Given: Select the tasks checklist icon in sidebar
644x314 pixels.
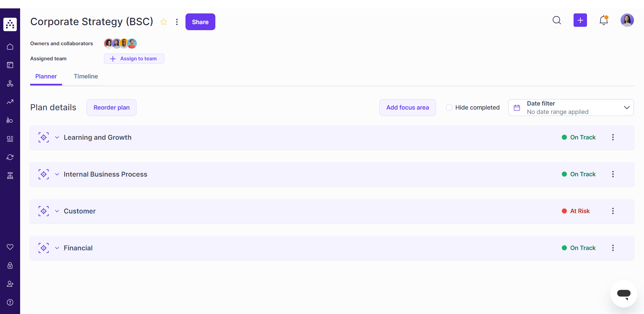Looking at the screenshot, I should click(10, 65).
